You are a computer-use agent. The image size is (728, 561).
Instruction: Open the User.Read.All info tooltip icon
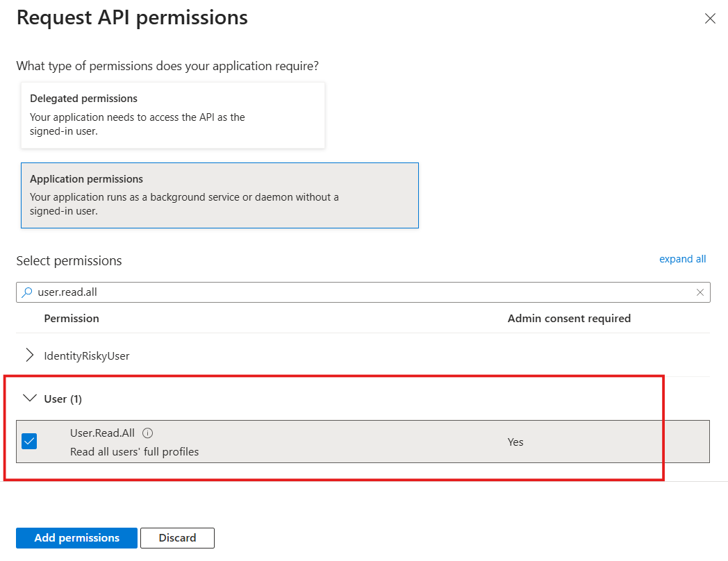[147, 433]
